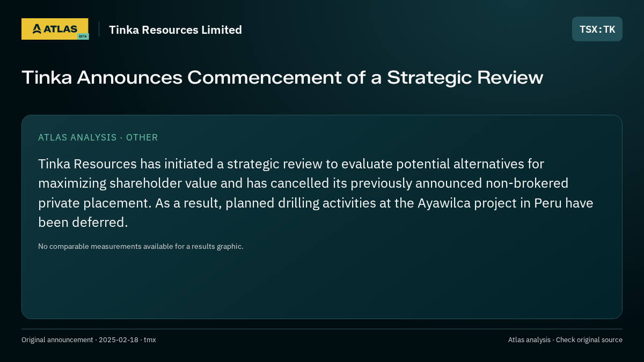
Task: Click the Atlas logo badge
Action: point(55,29)
